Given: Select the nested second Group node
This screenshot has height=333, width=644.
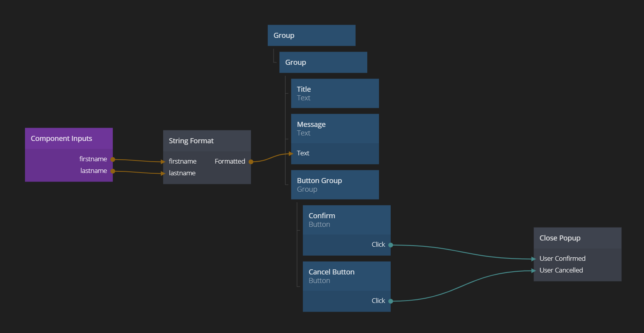Looking at the screenshot, I should pyautogui.click(x=323, y=62).
